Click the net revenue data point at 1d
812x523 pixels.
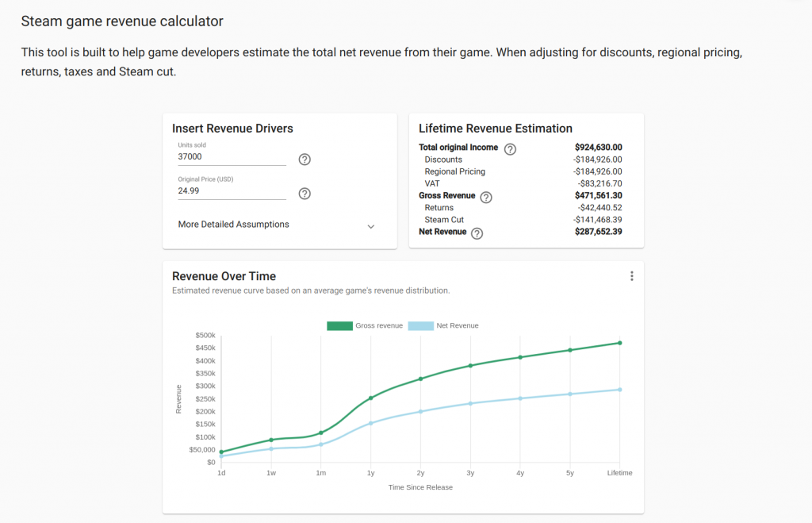click(222, 456)
